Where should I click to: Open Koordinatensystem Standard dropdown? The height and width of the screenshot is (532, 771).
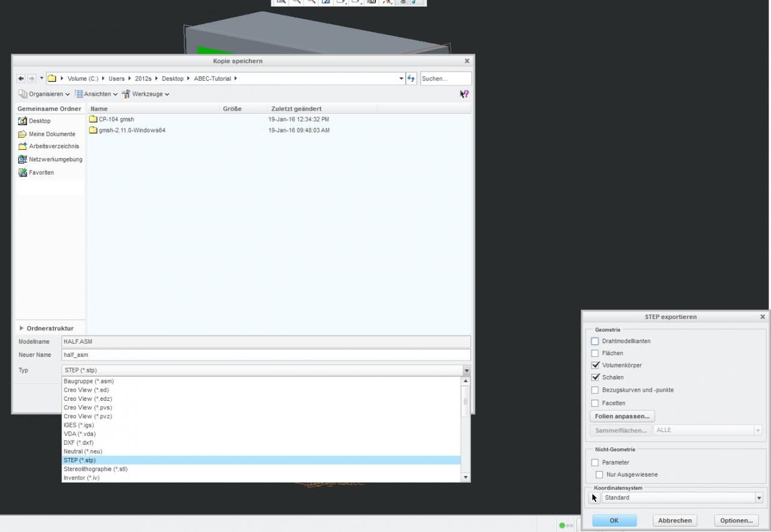pyautogui.click(x=683, y=498)
